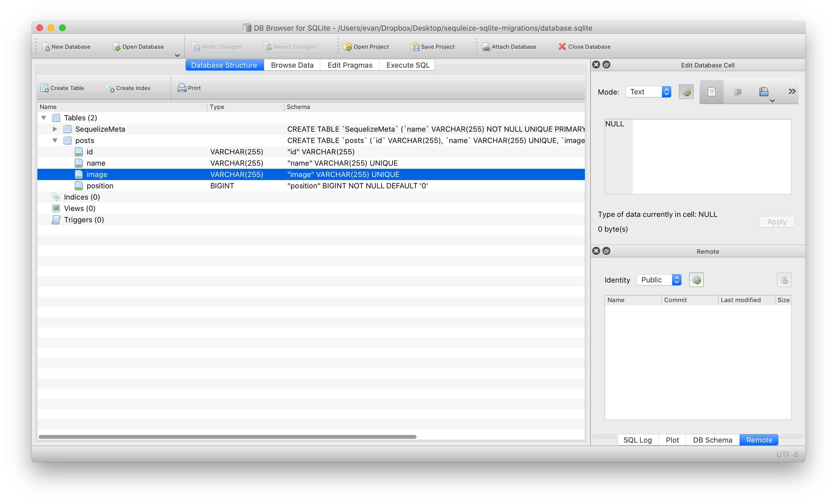
Task: Click the Attach Database icon
Action: click(x=486, y=47)
